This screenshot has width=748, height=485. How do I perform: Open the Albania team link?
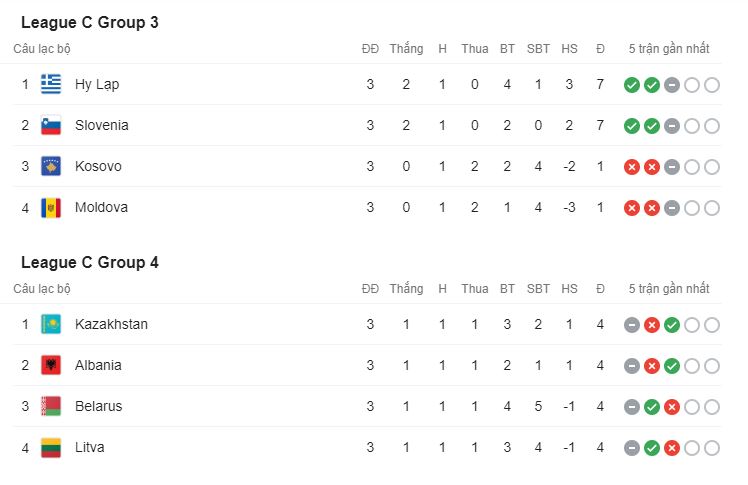pos(98,365)
